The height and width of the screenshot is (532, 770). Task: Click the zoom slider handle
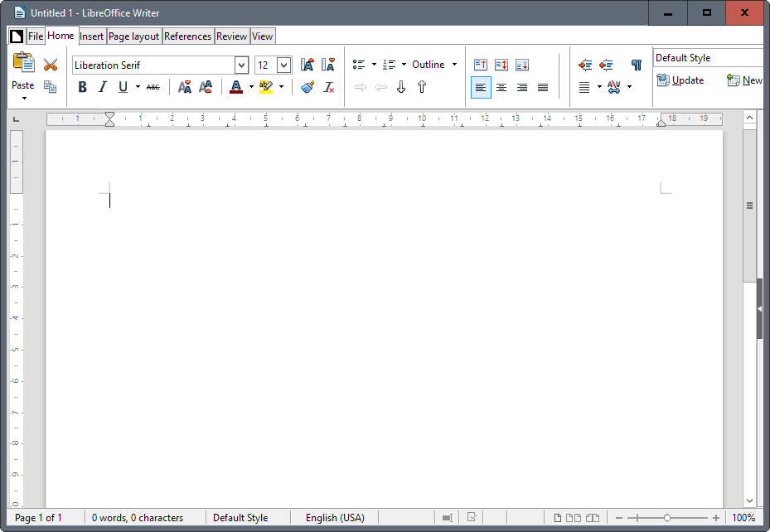(x=667, y=518)
